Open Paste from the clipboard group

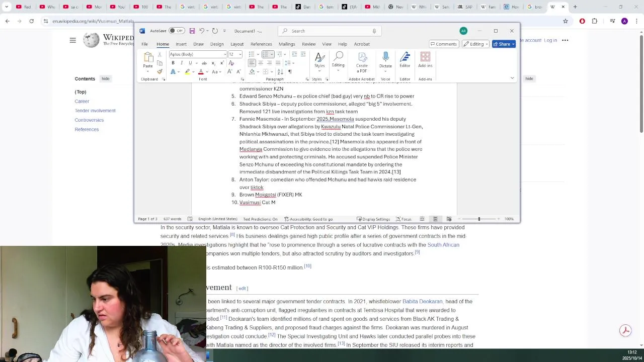(x=148, y=60)
